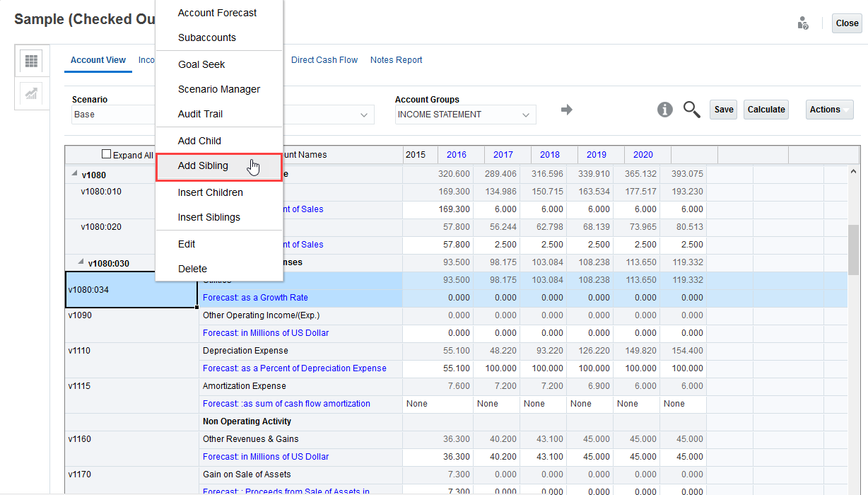This screenshot has width=868, height=495.
Task: Open Forecast: as a Growth Rate link
Action: pyautogui.click(x=255, y=298)
